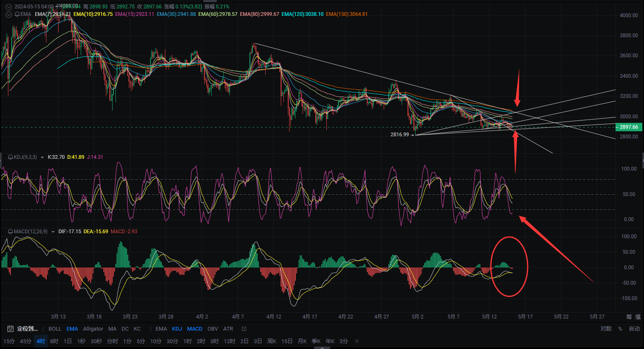
Task: Click the 2816.99 low price label
Action: [400, 135]
